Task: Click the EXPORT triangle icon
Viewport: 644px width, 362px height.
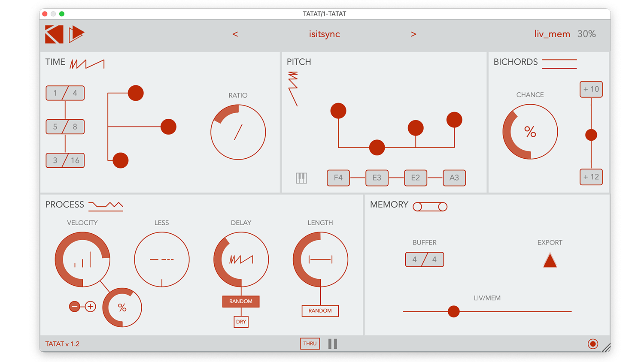Action: pyautogui.click(x=550, y=260)
